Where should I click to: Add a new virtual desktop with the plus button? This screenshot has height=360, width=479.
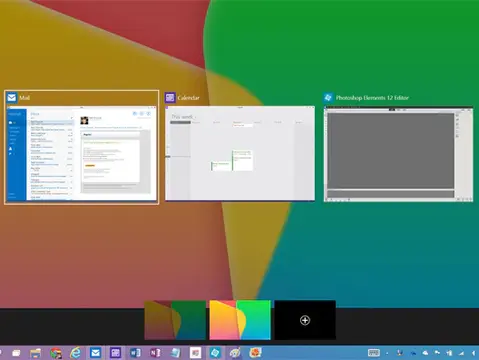click(305, 320)
